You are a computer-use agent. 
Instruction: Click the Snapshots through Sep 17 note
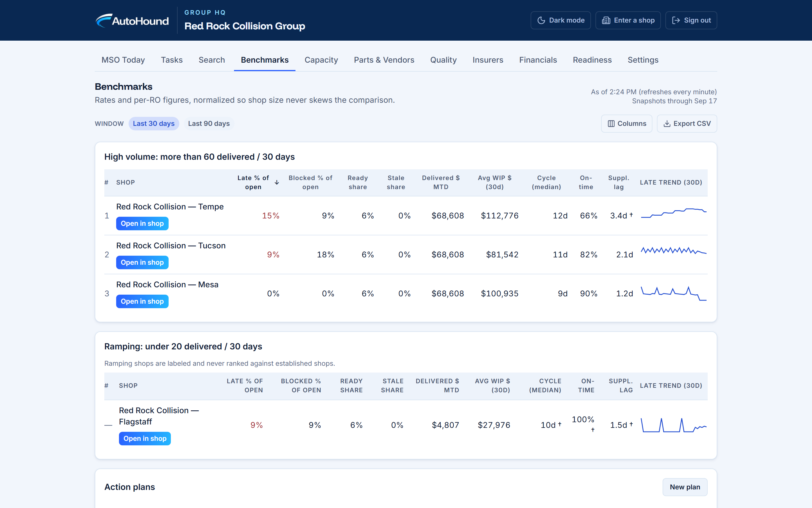coord(674,101)
